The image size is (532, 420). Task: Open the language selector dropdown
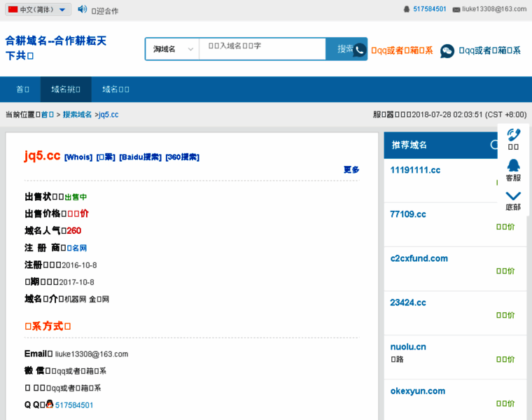[38, 9]
